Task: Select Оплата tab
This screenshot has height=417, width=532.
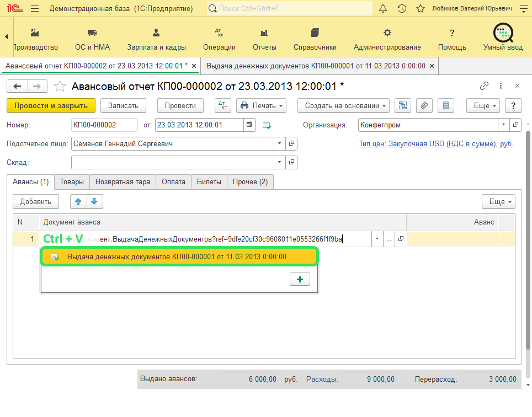Action: pos(173,182)
